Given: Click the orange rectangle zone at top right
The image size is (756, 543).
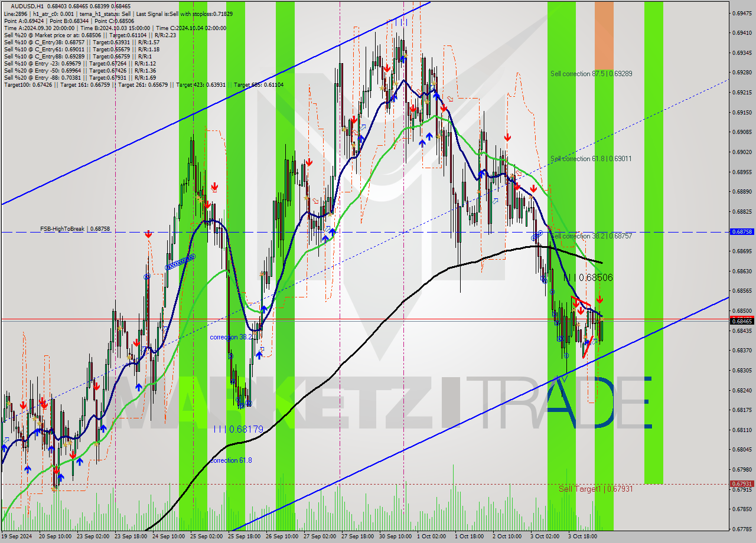Looking at the screenshot, I should (x=604, y=35).
